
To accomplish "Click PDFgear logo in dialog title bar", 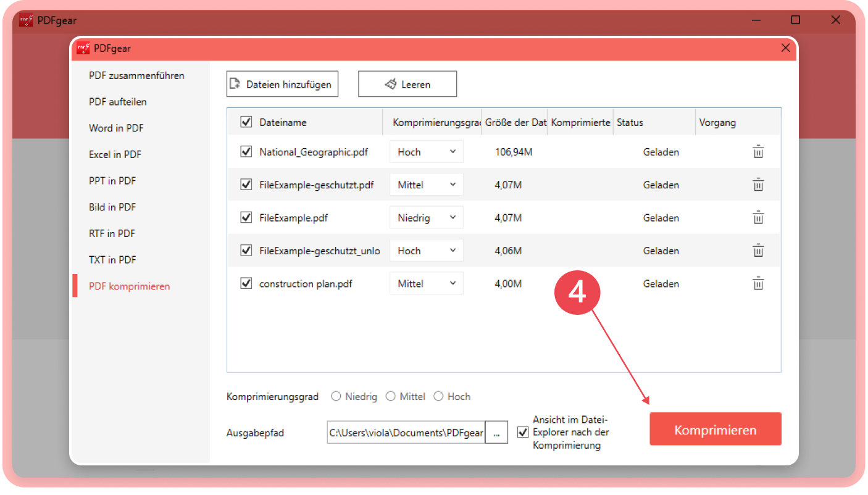I will pos(83,48).
